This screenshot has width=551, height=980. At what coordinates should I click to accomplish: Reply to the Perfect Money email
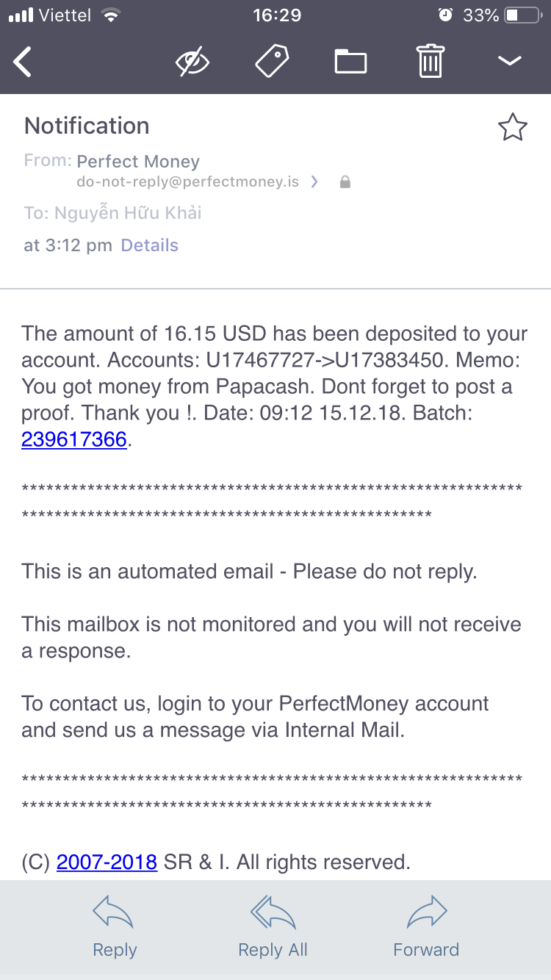(115, 927)
